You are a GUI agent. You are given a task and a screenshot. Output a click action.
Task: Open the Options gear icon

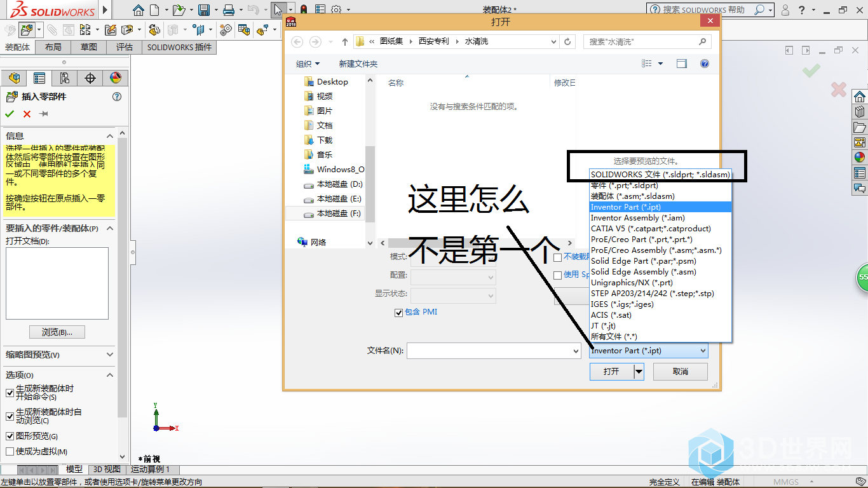[336, 10]
